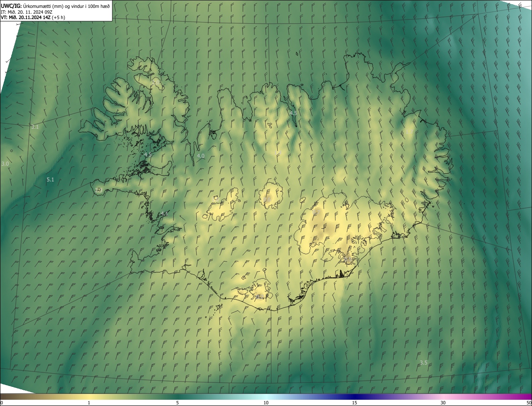532x406 pixels.
Task: Select the initial time line "IT: Mið. 20. 11. 2024 09Z"
Action: [26, 12]
